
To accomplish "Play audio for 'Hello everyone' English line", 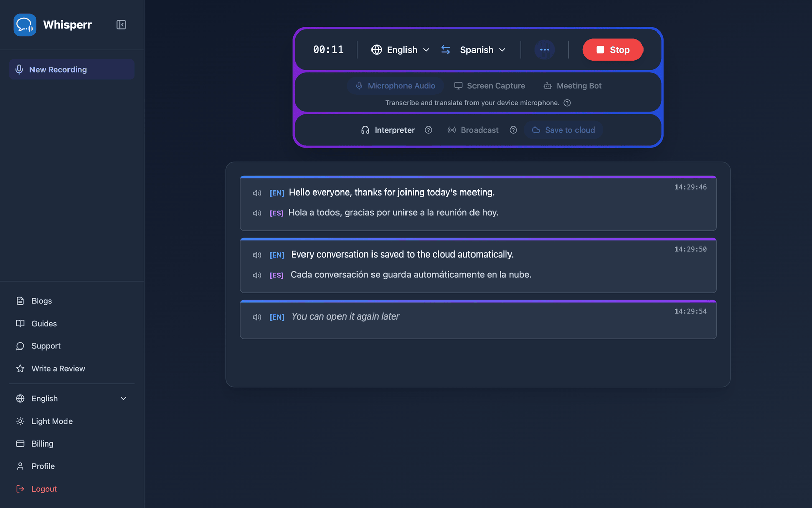I will click(257, 193).
